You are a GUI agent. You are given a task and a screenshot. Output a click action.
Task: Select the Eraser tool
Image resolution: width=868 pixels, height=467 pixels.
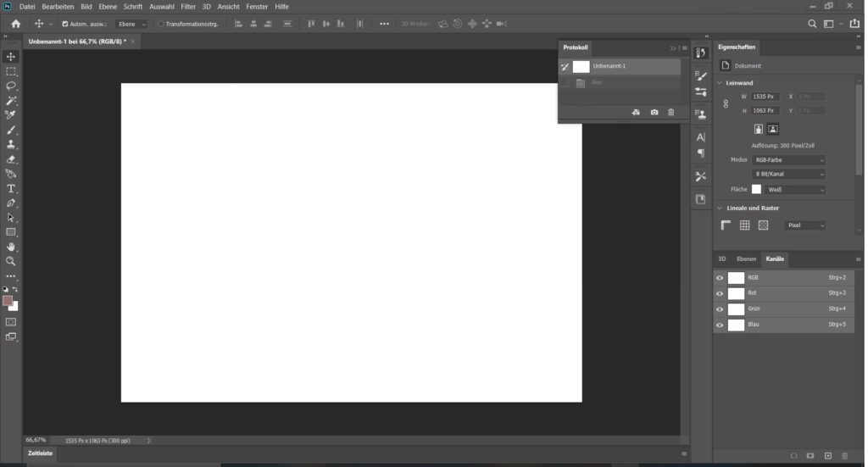11,158
